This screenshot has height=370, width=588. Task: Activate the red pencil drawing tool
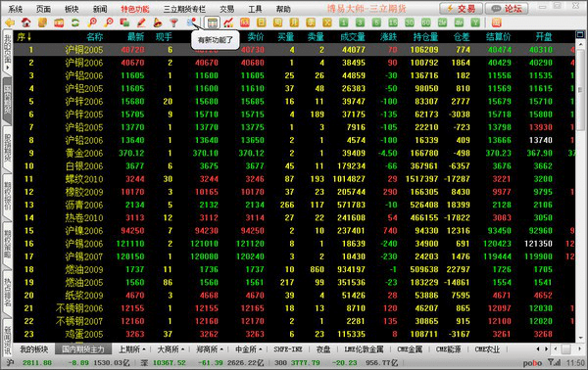[141, 23]
